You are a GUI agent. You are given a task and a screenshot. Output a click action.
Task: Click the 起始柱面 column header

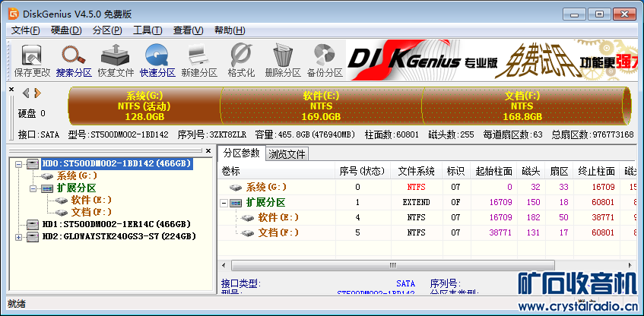coord(493,171)
